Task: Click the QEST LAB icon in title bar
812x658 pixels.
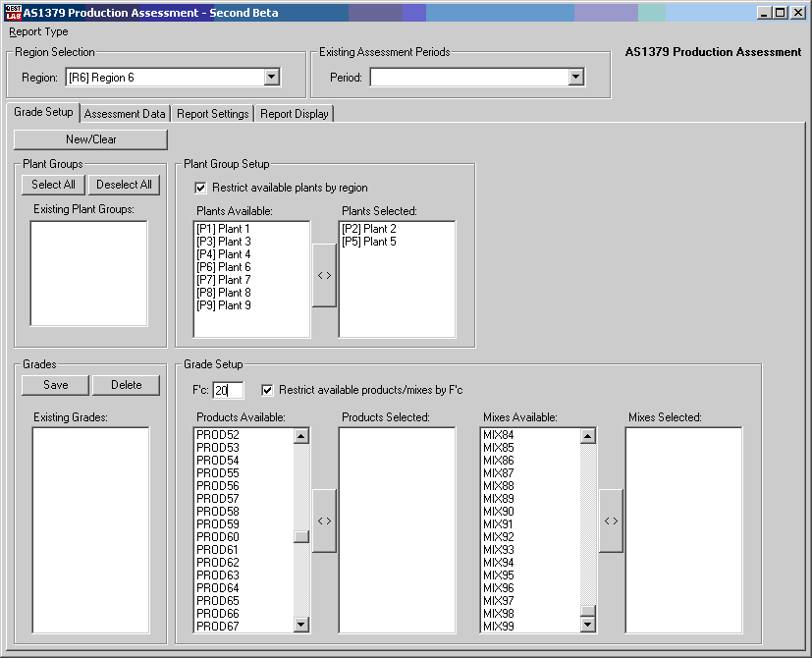Action: coord(13,12)
